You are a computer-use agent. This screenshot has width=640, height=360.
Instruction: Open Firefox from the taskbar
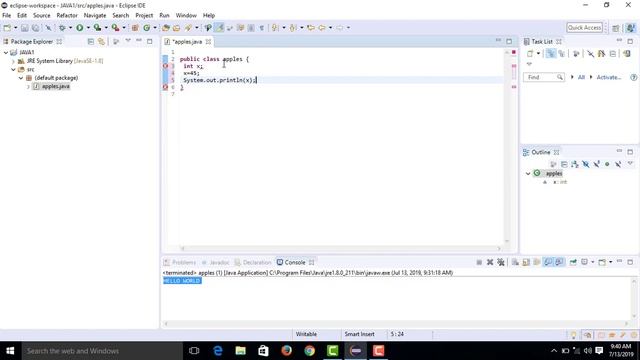287,351
